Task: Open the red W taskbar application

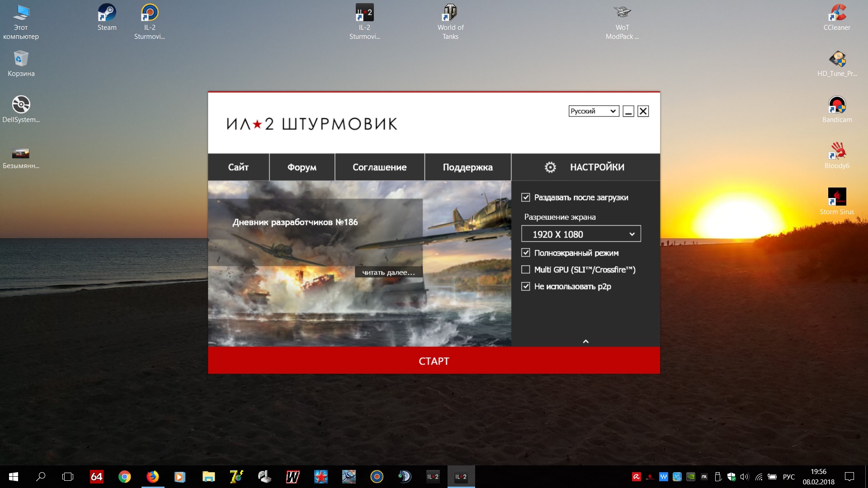Action: tap(292, 477)
